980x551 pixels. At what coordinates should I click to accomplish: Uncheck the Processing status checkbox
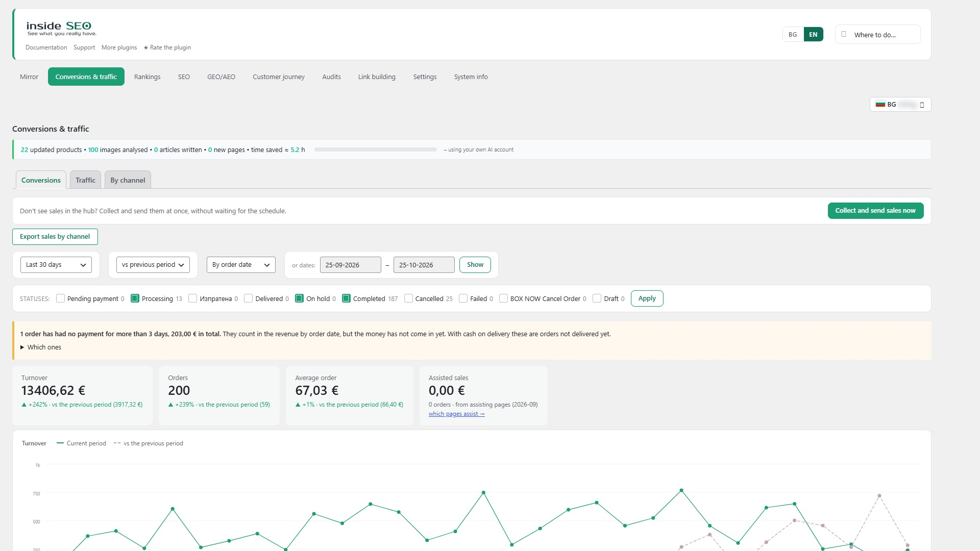[135, 298]
